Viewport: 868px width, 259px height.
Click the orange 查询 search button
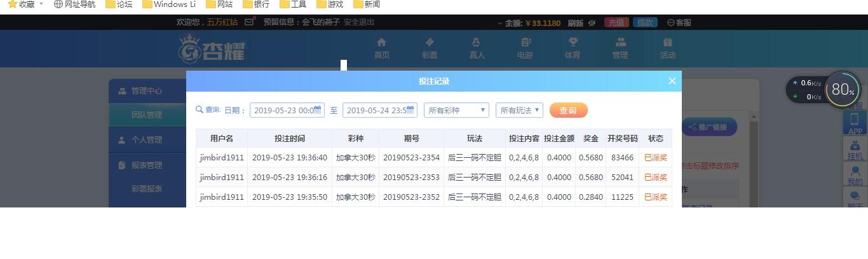click(x=568, y=110)
